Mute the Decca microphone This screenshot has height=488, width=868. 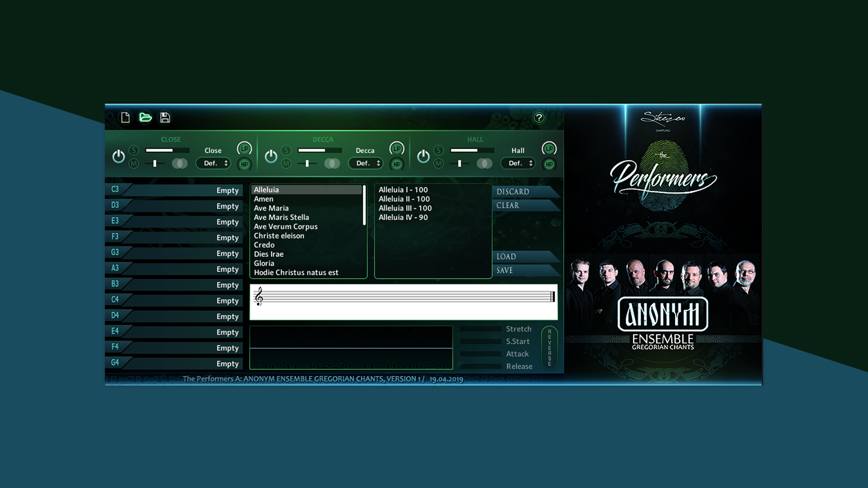[x=286, y=163]
